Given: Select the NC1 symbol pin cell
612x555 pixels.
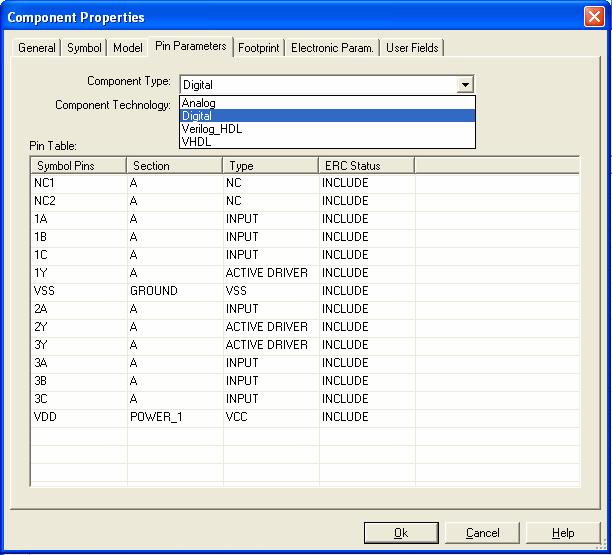Looking at the screenshot, I should click(x=78, y=183).
